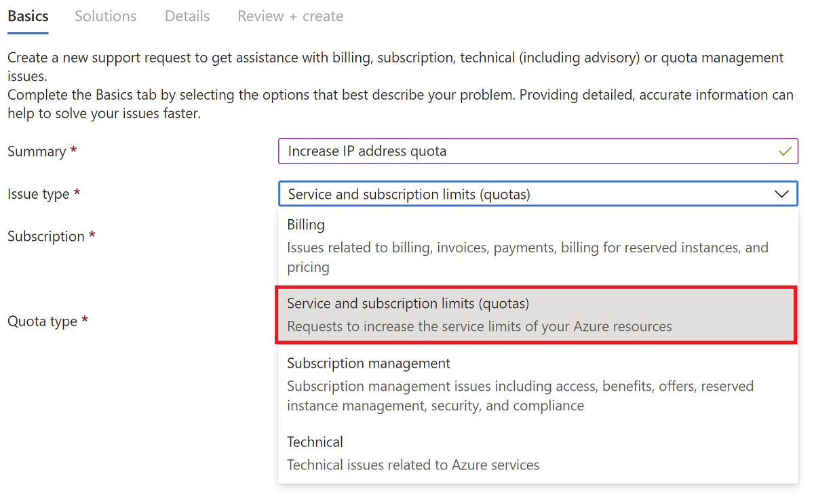Click the Summary field label

(x=37, y=152)
